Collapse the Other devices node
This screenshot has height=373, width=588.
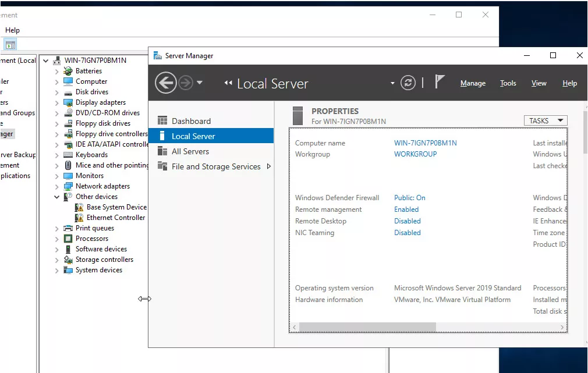pos(56,197)
